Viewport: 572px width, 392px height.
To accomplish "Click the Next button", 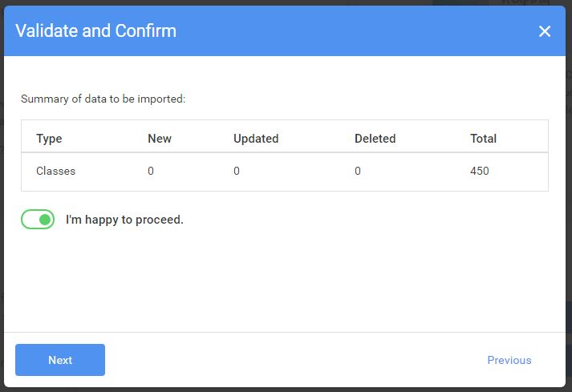I will pos(60,360).
